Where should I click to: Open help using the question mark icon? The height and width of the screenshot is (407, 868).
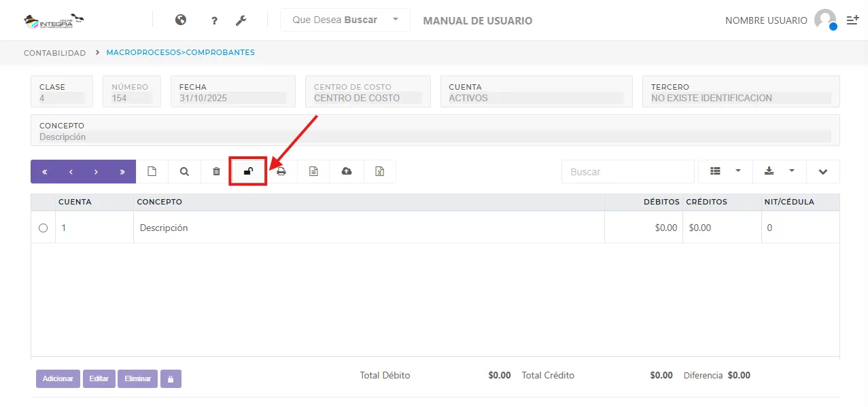[x=213, y=20]
